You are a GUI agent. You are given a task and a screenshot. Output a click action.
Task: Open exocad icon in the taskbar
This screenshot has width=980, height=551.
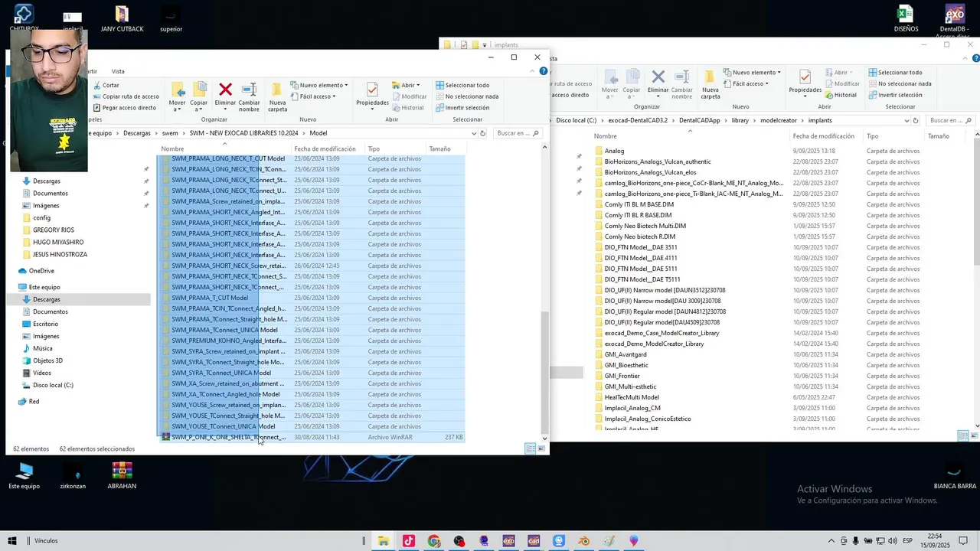click(508, 541)
